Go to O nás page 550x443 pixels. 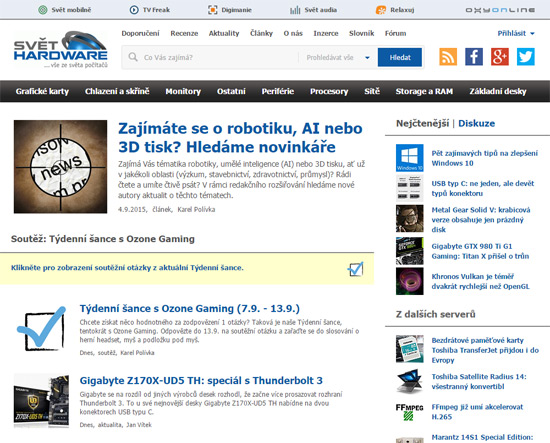point(293,33)
